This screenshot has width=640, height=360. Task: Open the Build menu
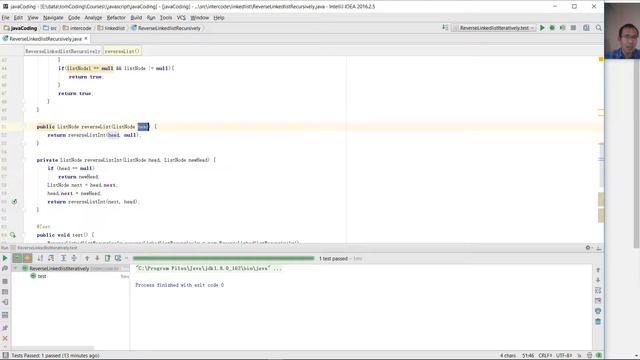point(136,18)
